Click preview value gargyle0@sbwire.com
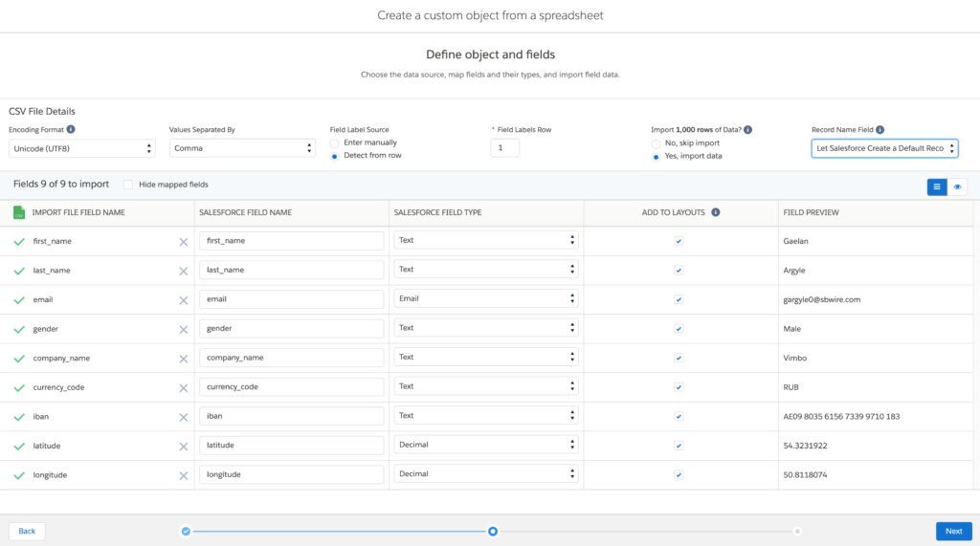This screenshot has width=980, height=546. [x=821, y=300]
